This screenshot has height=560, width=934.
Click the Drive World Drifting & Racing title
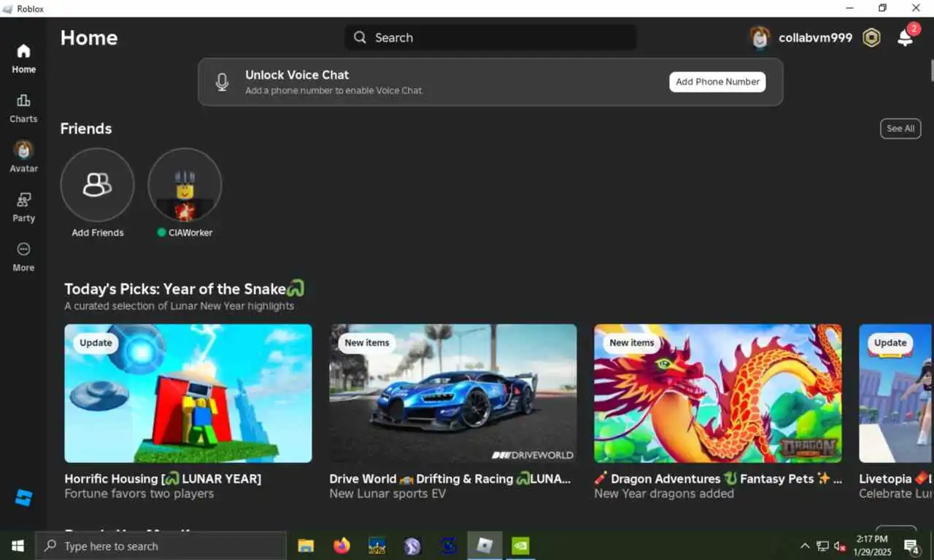pyautogui.click(x=450, y=479)
